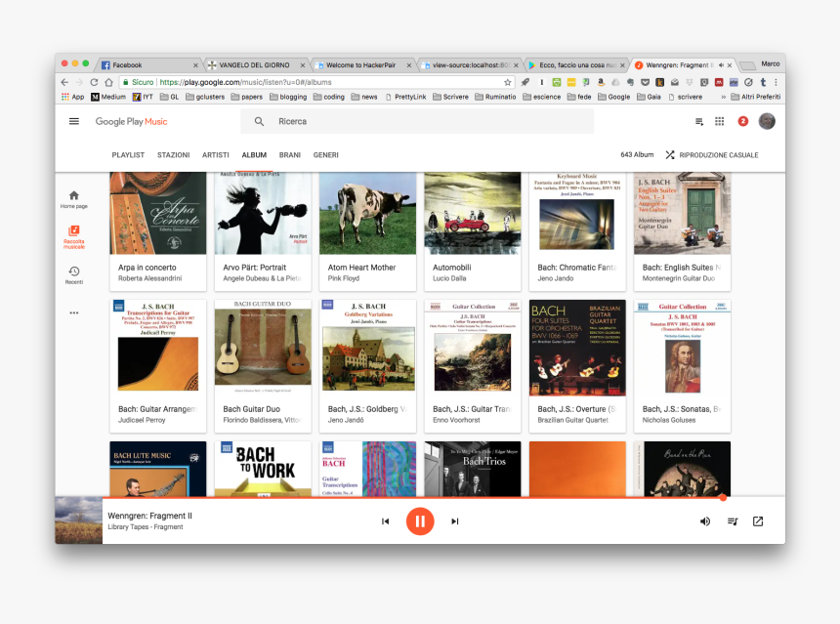Switch to the Facebook browser tab
Viewport: 840px width, 624px height.
[x=148, y=64]
